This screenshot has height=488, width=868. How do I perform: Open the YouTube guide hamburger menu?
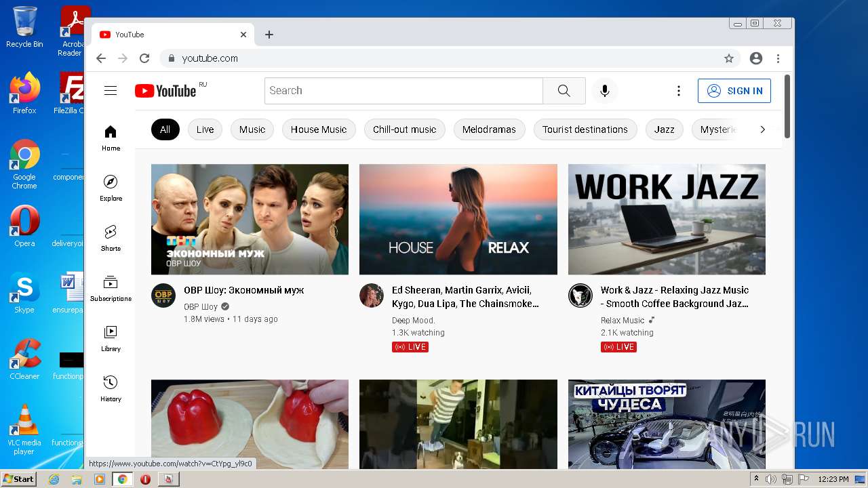[x=111, y=91]
